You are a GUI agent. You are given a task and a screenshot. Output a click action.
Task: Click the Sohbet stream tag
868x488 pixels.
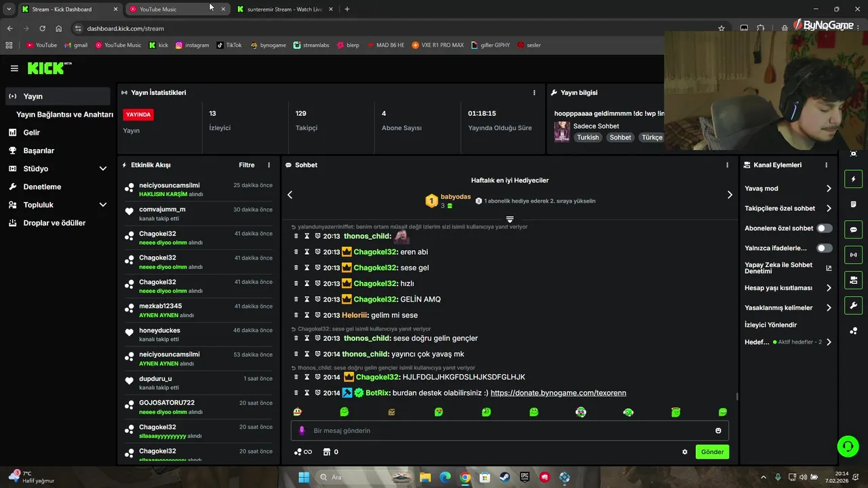(x=620, y=138)
